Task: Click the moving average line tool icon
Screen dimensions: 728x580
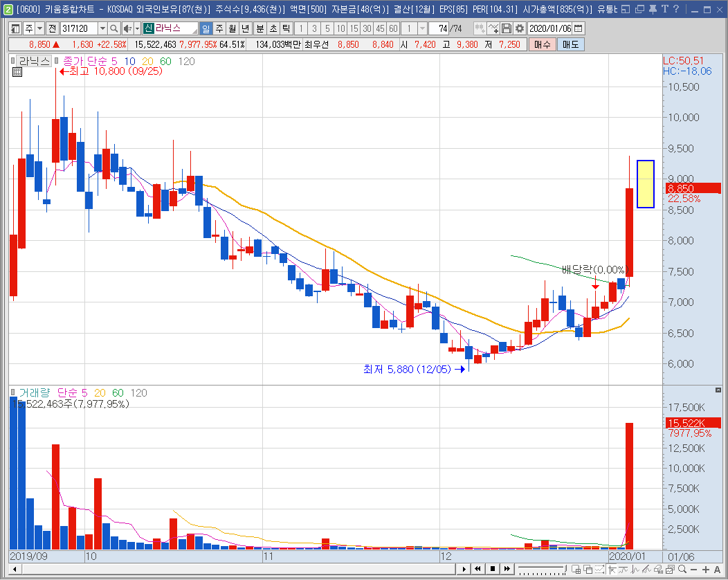Action: 623,569
